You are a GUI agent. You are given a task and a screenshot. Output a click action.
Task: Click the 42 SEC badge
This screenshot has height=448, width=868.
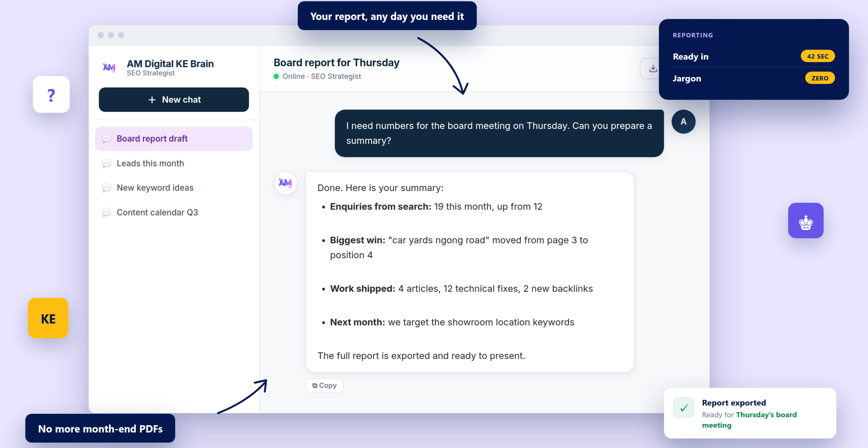[817, 56]
